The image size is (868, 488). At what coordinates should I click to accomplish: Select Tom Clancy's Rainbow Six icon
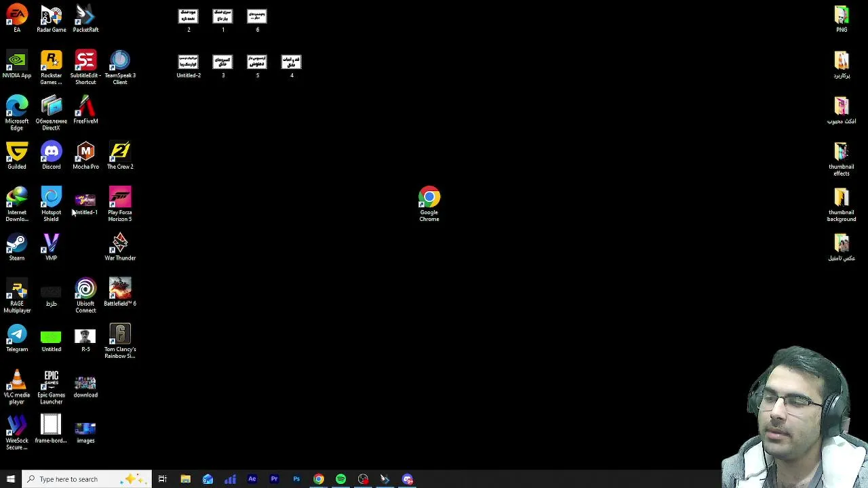pyautogui.click(x=120, y=340)
